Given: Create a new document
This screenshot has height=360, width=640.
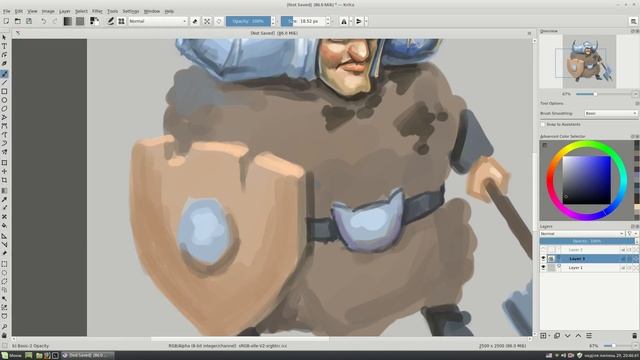Looking at the screenshot, I should coord(6,21).
